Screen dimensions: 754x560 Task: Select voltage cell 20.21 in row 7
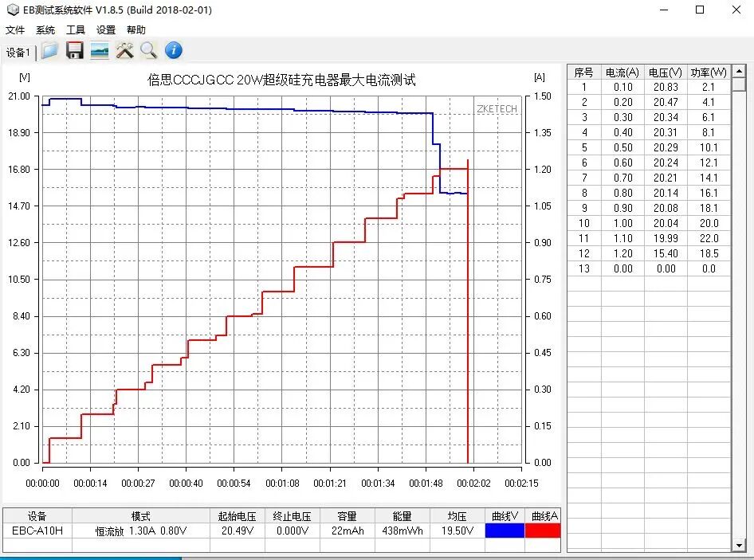[666, 178]
